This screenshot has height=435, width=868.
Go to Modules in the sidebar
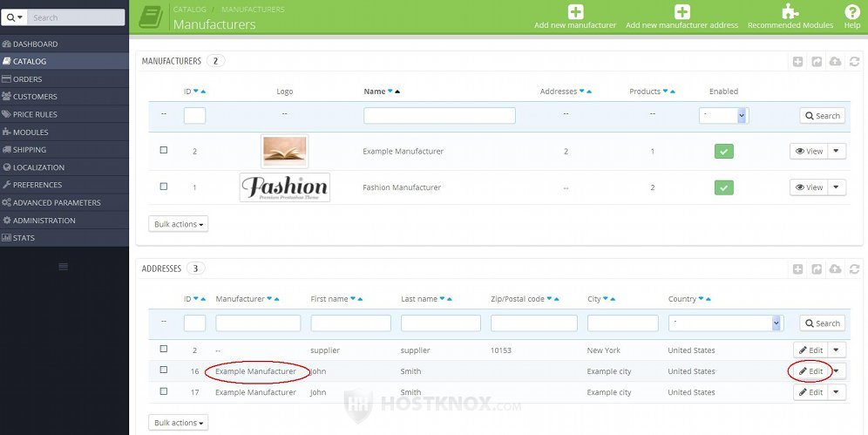31,133
